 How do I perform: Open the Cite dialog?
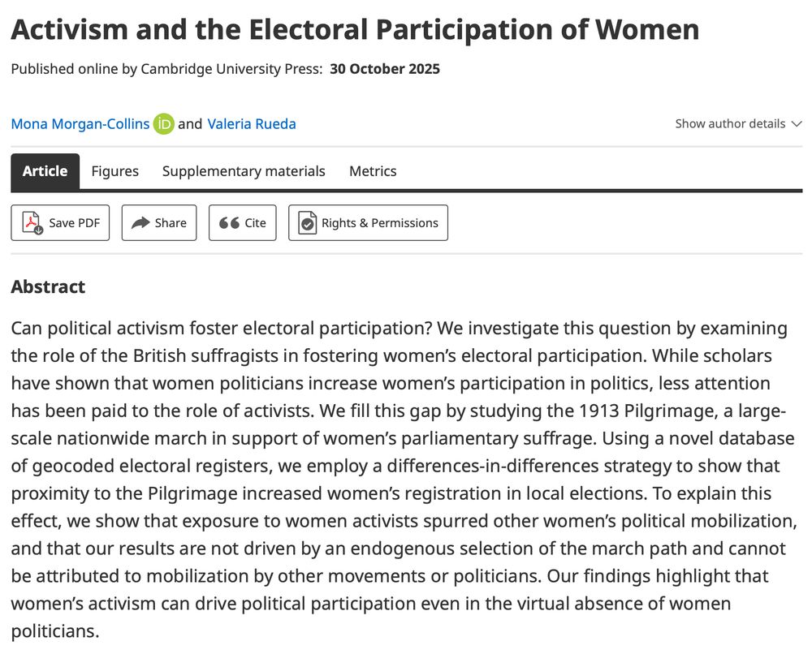pos(242,222)
